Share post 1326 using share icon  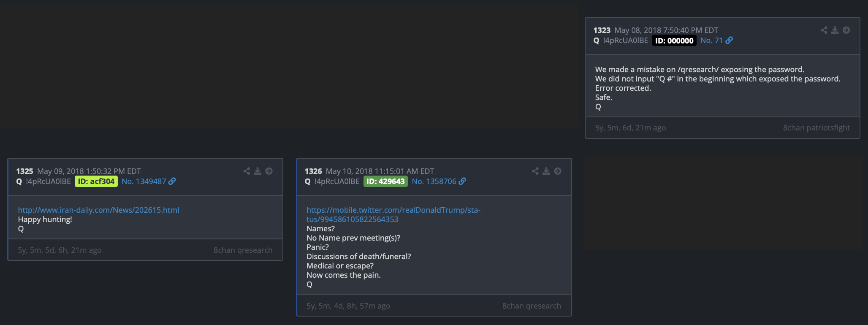point(535,171)
